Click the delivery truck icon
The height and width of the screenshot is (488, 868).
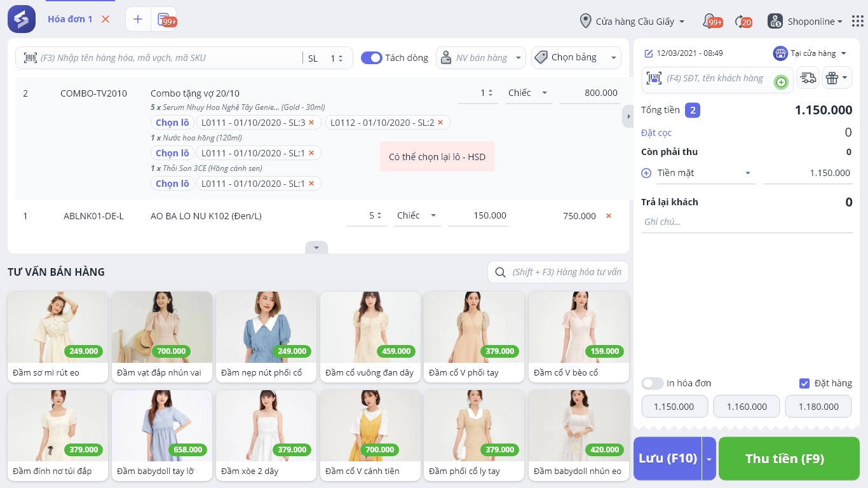(x=808, y=78)
